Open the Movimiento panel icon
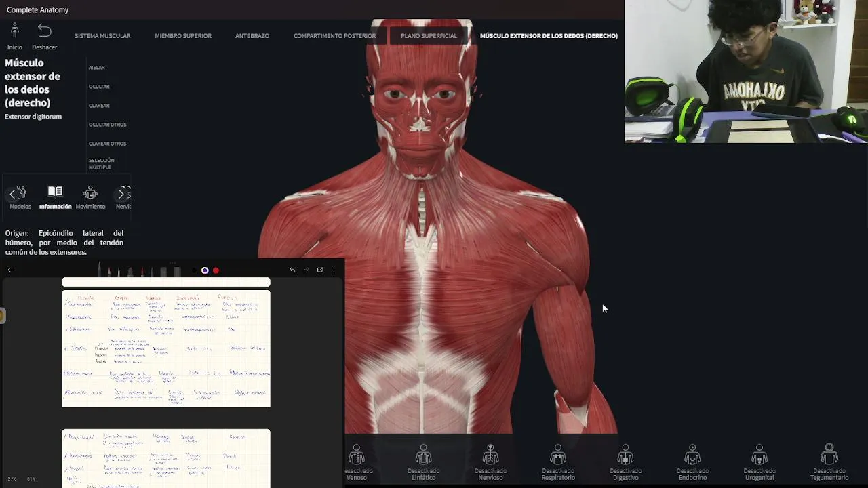Viewport: 868px width, 488px height. click(x=90, y=192)
